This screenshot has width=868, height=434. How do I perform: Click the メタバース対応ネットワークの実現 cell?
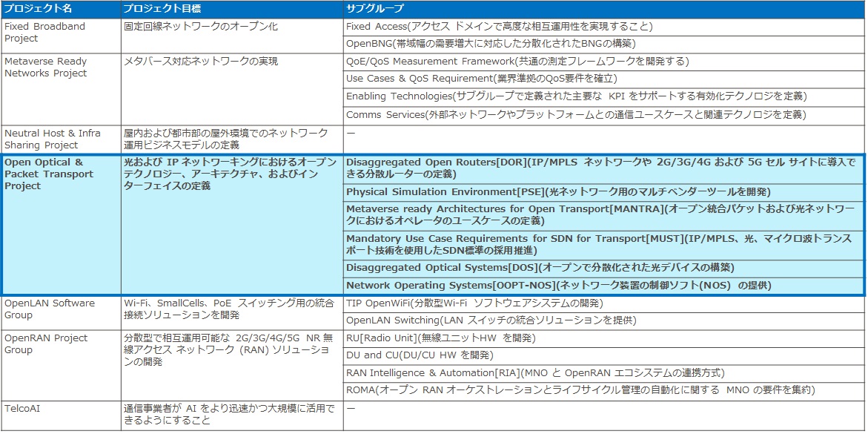pyautogui.click(x=232, y=89)
